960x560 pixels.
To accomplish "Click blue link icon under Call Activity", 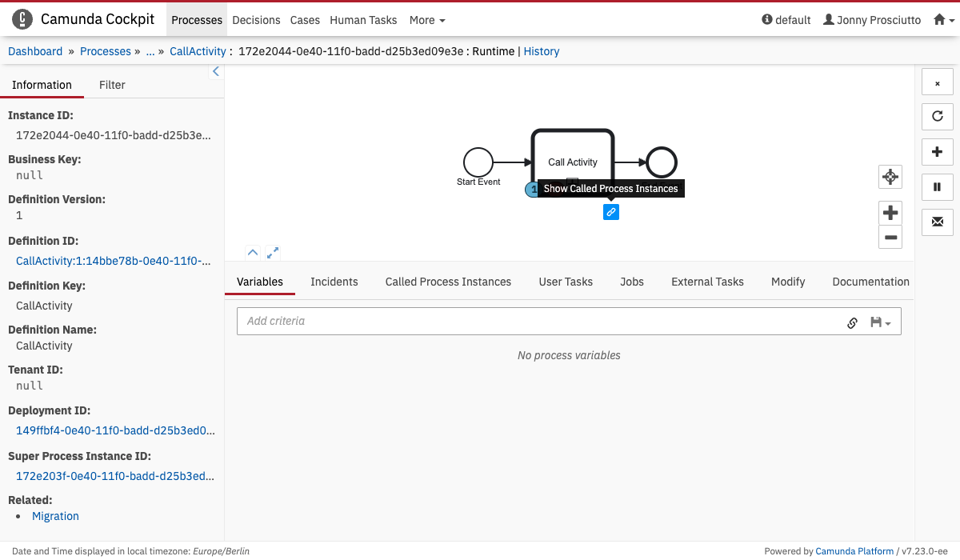I will [x=610, y=212].
